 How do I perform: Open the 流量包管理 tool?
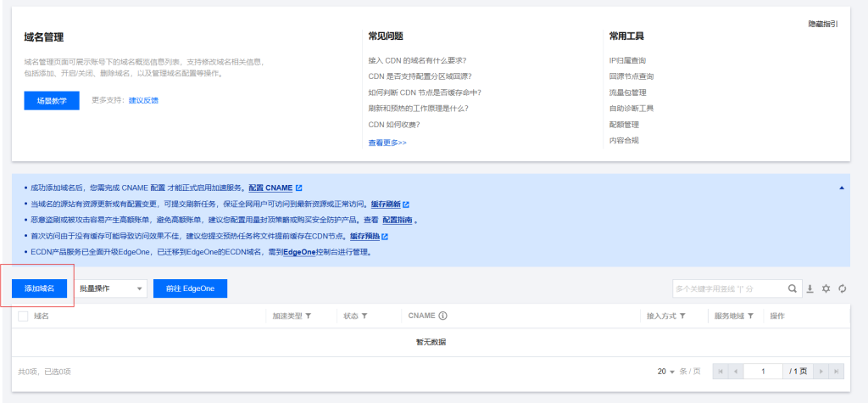coord(628,92)
